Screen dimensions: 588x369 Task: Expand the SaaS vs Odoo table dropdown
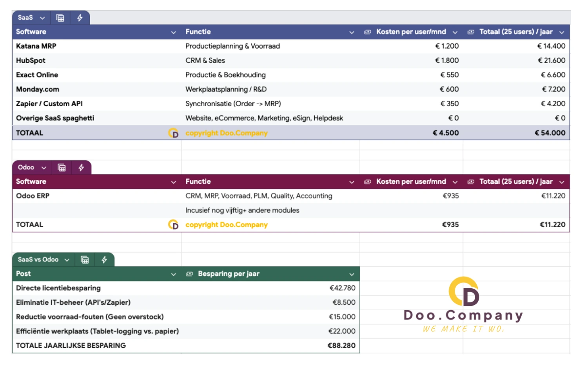point(67,260)
